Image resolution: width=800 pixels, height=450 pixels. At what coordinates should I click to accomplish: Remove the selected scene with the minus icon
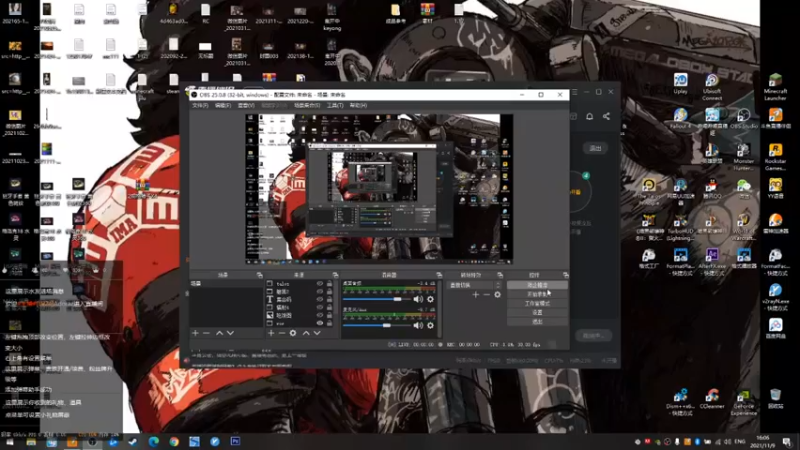(x=207, y=333)
